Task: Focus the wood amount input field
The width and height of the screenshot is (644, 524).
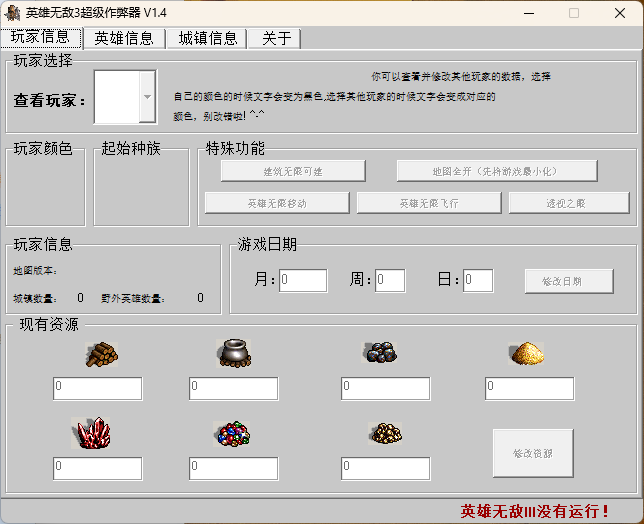Action: point(98,388)
